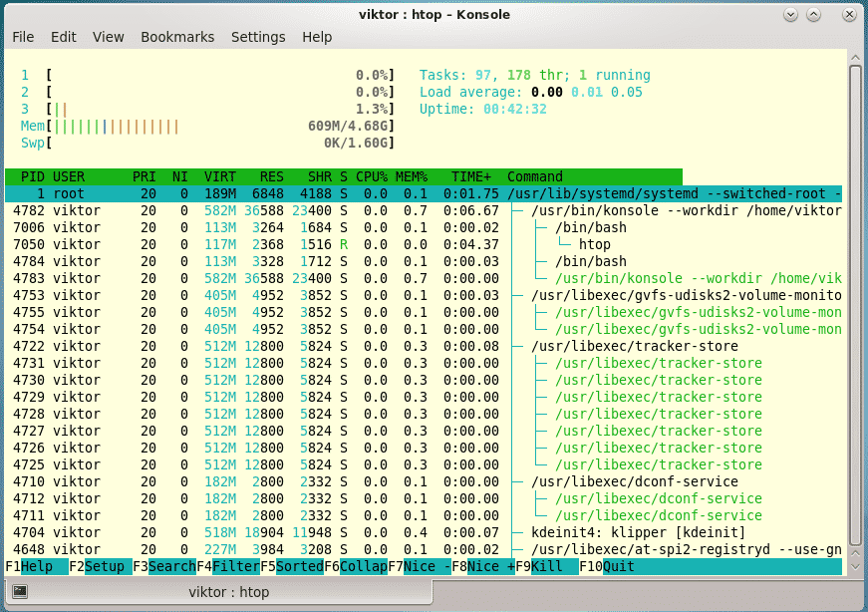Sort by MEM% column header
This screenshot has width=868, height=612.
411,176
